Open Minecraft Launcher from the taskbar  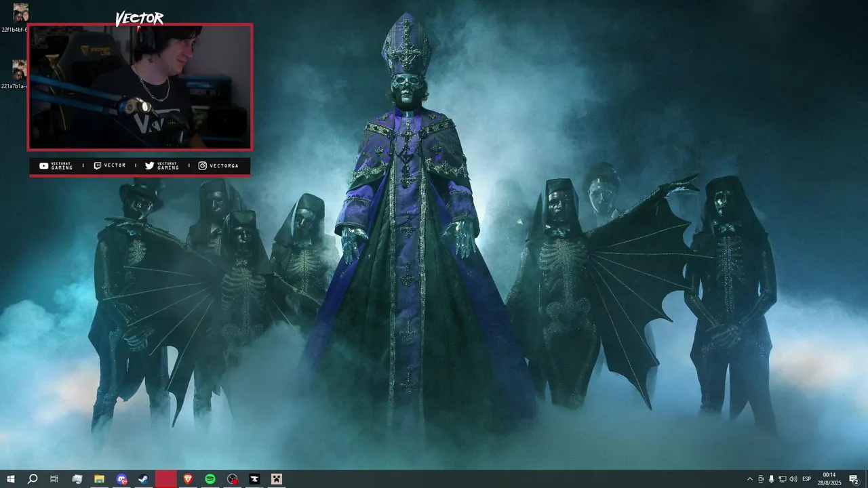click(x=276, y=479)
